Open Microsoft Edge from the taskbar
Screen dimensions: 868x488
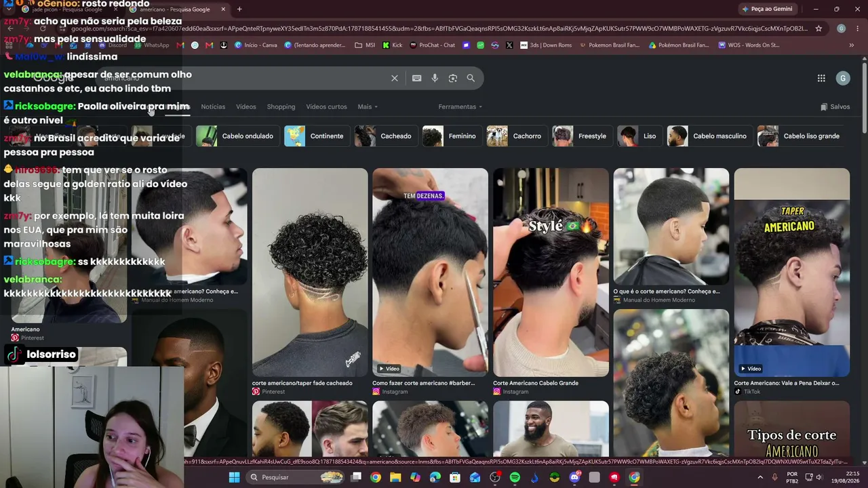435,477
